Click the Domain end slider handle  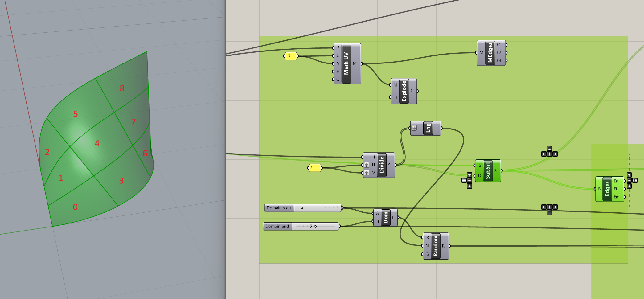(x=315, y=226)
